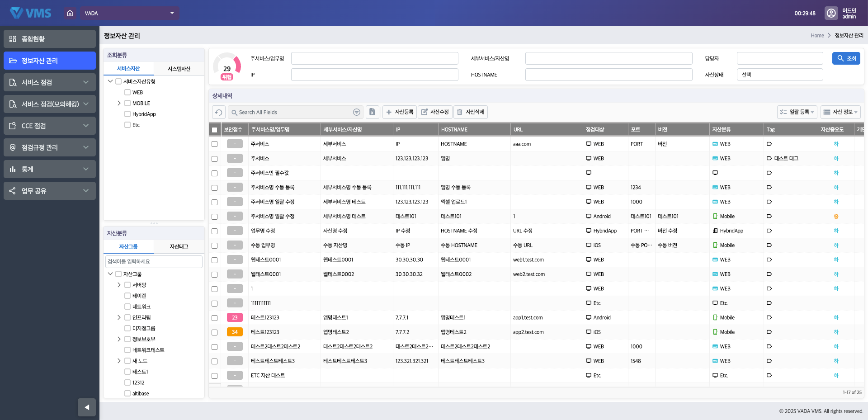This screenshot has height=420, width=868.
Task: Collapse the left sidebar arrow button
Action: point(87,407)
